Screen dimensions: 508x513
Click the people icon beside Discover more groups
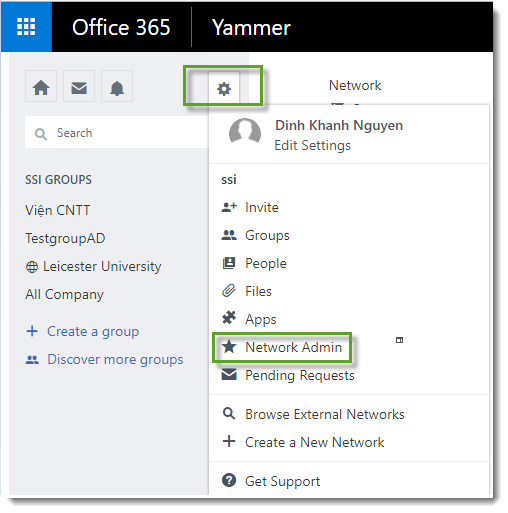(32, 360)
